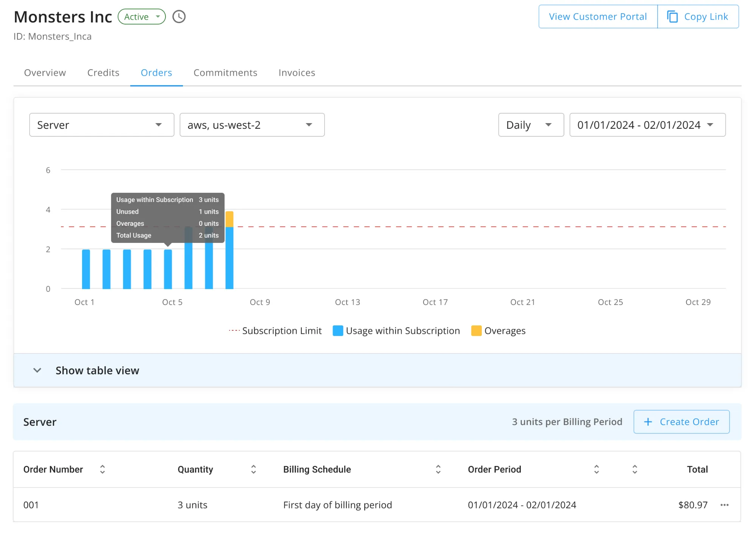Sort by Billing Schedule column arrows
The height and width of the screenshot is (544, 756).
click(438, 469)
